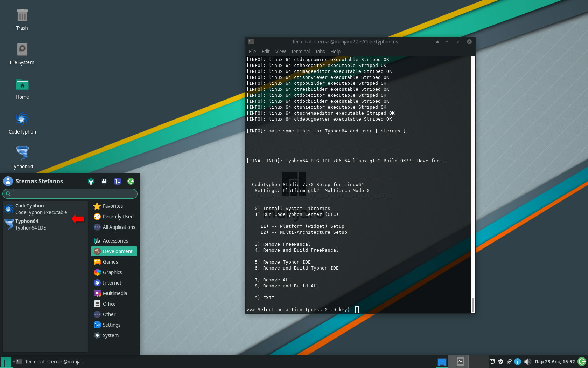588x368 pixels.
Task: Select the Other category
Action: [114, 314]
